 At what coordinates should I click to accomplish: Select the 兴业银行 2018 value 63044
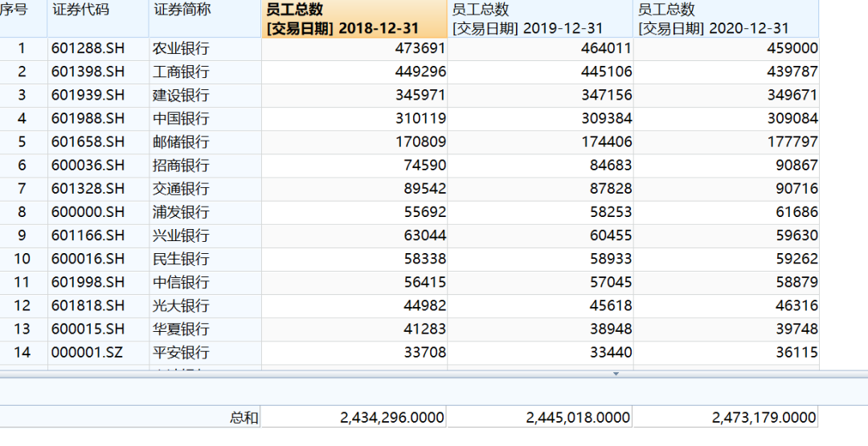pos(420,235)
